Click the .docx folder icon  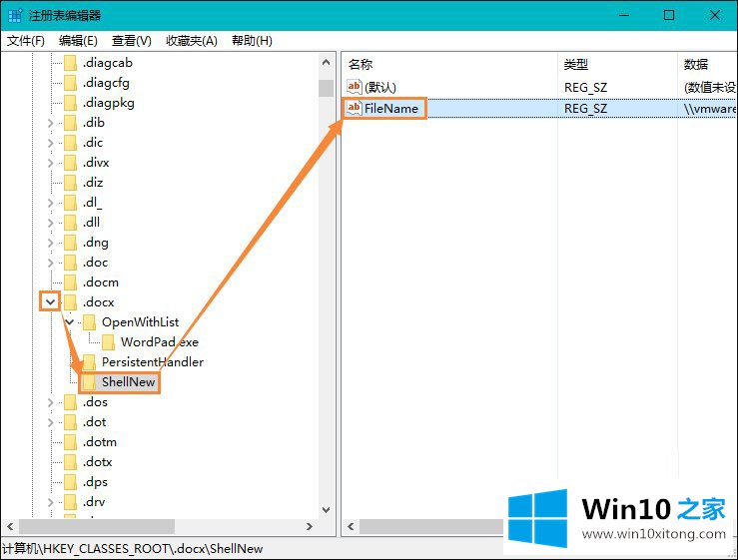coord(71,302)
